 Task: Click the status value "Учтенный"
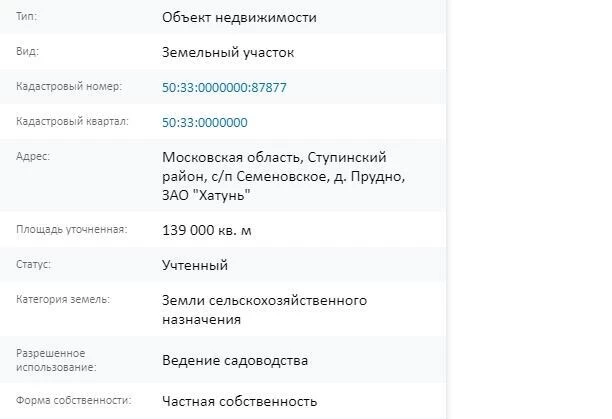click(x=195, y=265)
